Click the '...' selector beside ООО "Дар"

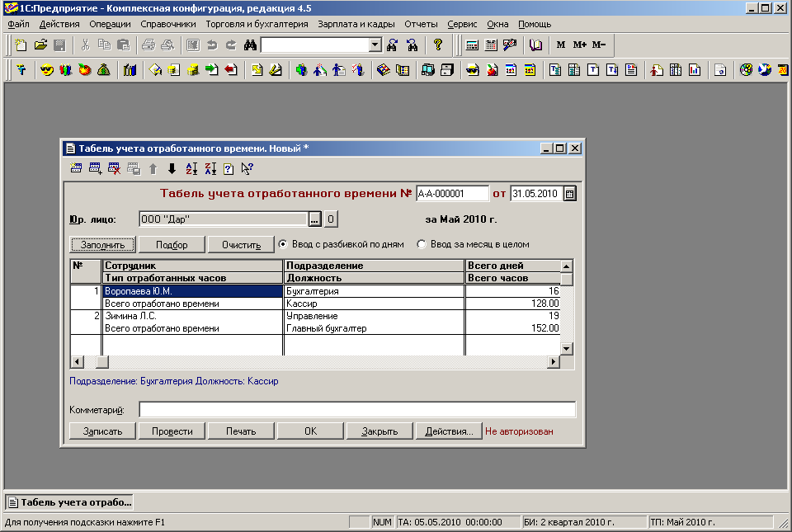(314, 219)
